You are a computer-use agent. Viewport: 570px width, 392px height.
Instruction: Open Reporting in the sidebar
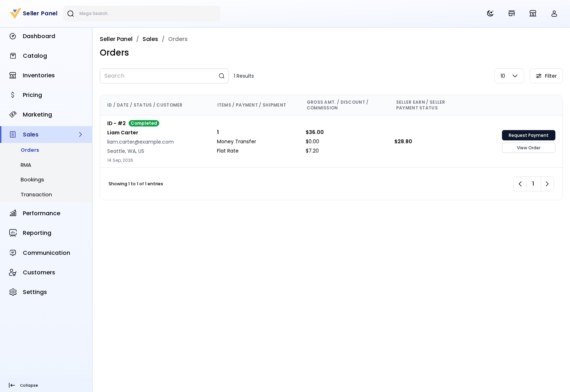coord(46,233)
